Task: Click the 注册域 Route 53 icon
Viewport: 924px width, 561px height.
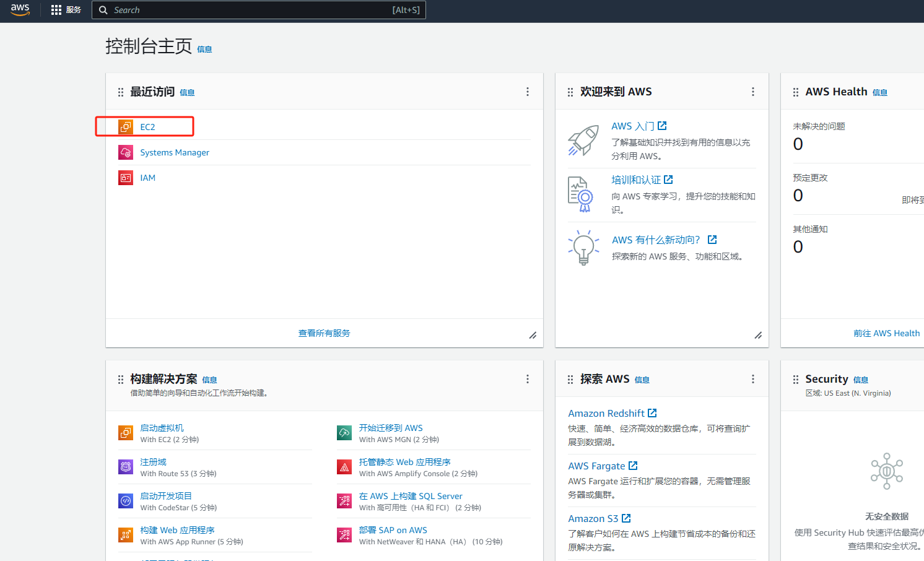Action: (x=126, y=467)
